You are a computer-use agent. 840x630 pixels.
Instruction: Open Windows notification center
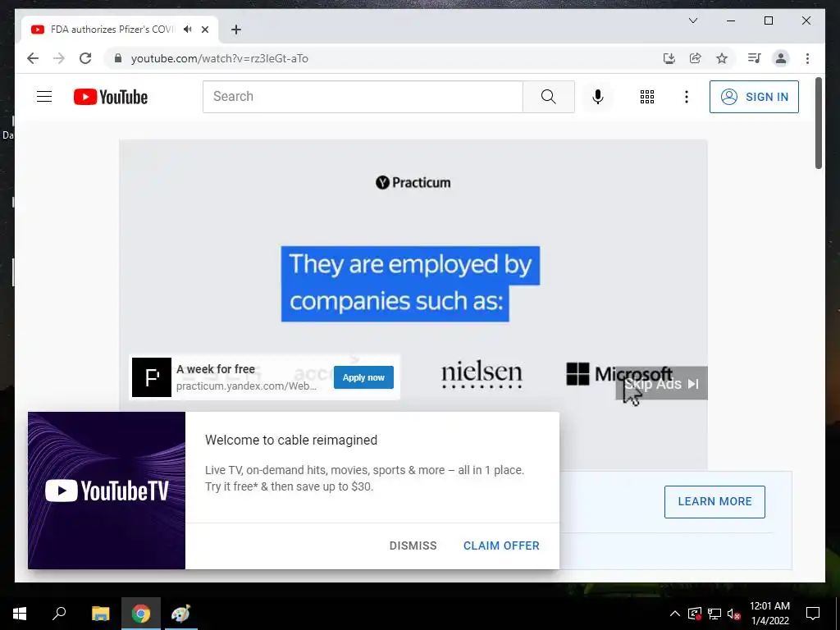pyautogui.click(x=813, y=614)
